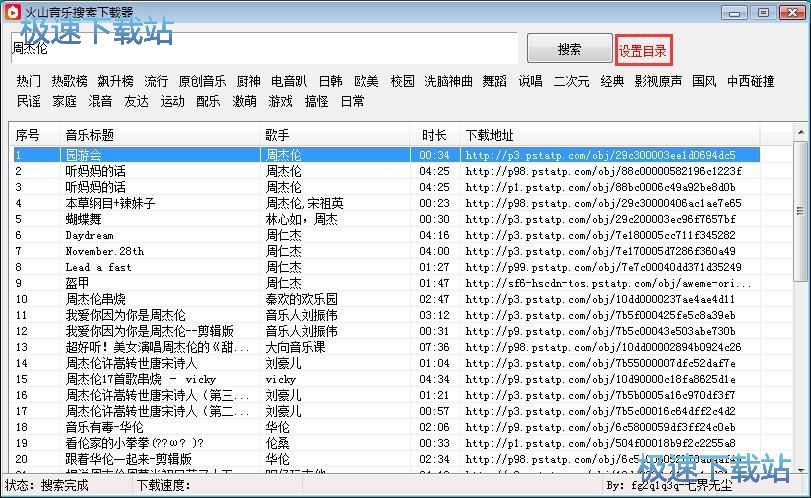Open the 日韩 category
This screenshot has width=811, height=498.
pos(331,81)
